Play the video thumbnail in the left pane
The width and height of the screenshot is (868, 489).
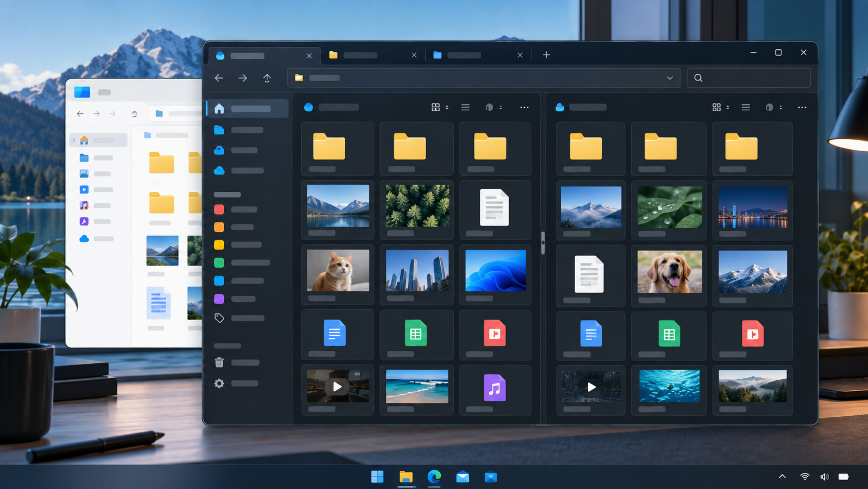point(338,386)
